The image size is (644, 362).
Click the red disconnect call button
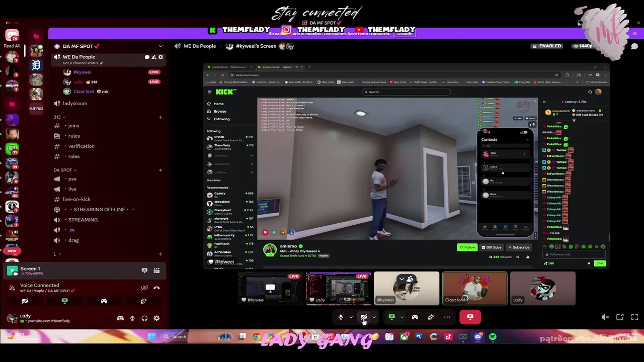click(x=470, y=317)
